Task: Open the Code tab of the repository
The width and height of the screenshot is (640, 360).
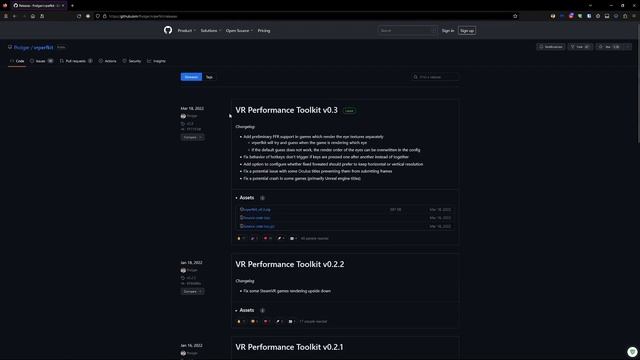Action: [x=17, y=61]
